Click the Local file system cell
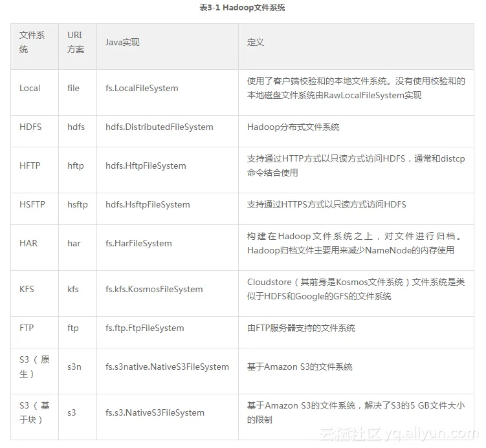Image resolution: width=486 pixels, height=448 pixels. pos(34,92)
